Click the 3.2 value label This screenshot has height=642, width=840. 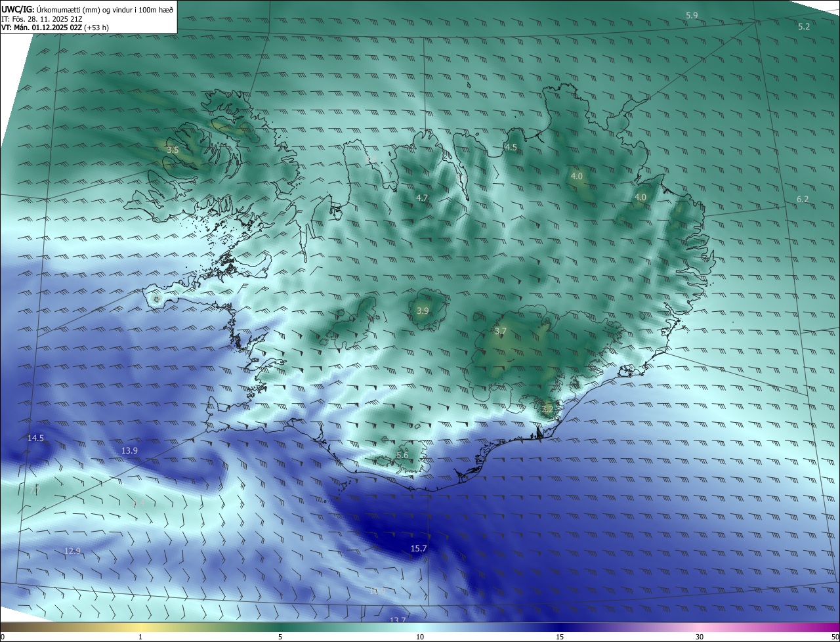tap(547, 409)
